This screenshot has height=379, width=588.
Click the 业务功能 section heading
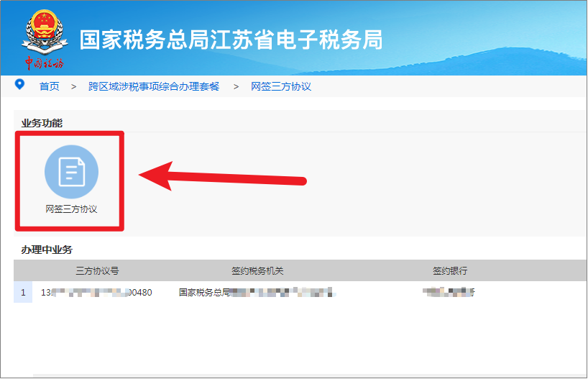42,123
